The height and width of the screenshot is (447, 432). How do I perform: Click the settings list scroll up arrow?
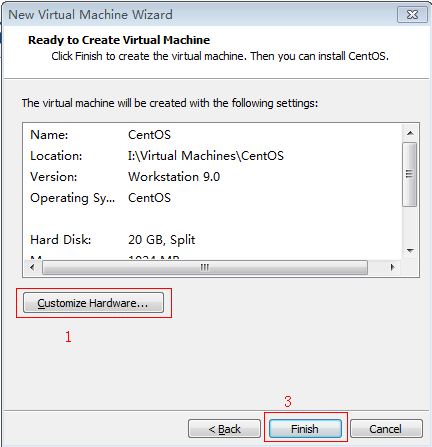tap(410, 133)
